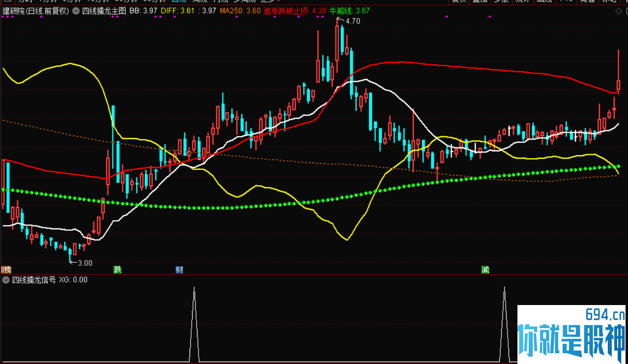Click the blue 财 event marker

179,270
